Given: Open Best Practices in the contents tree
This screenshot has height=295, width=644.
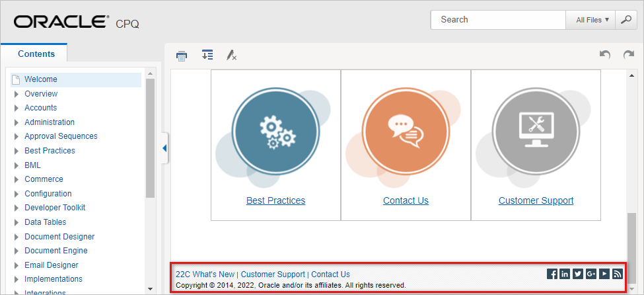Looking at the screenshot, I should pyautogui.click(x=50, y=151).
